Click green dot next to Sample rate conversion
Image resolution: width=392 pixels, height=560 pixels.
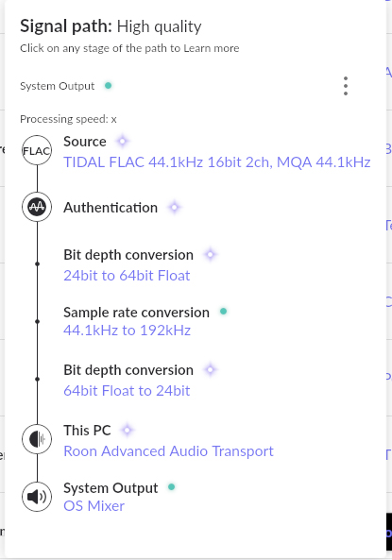[x=223, y=312]
